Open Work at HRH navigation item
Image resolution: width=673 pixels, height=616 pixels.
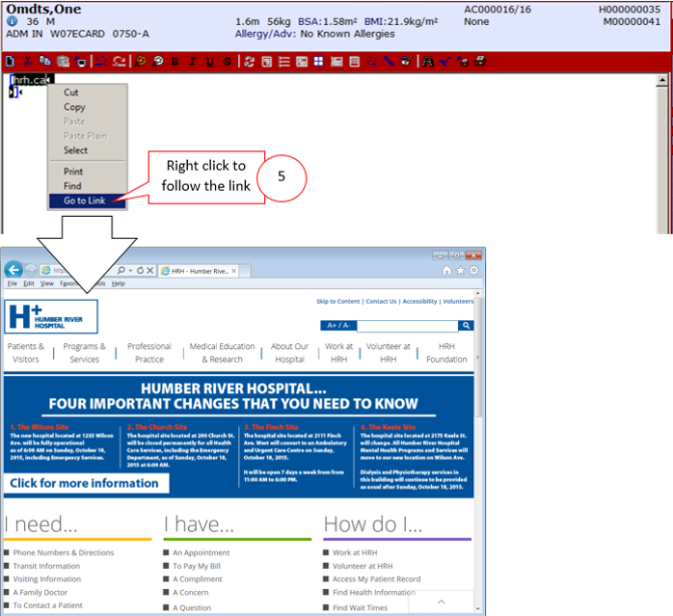(x=338, y=353)
